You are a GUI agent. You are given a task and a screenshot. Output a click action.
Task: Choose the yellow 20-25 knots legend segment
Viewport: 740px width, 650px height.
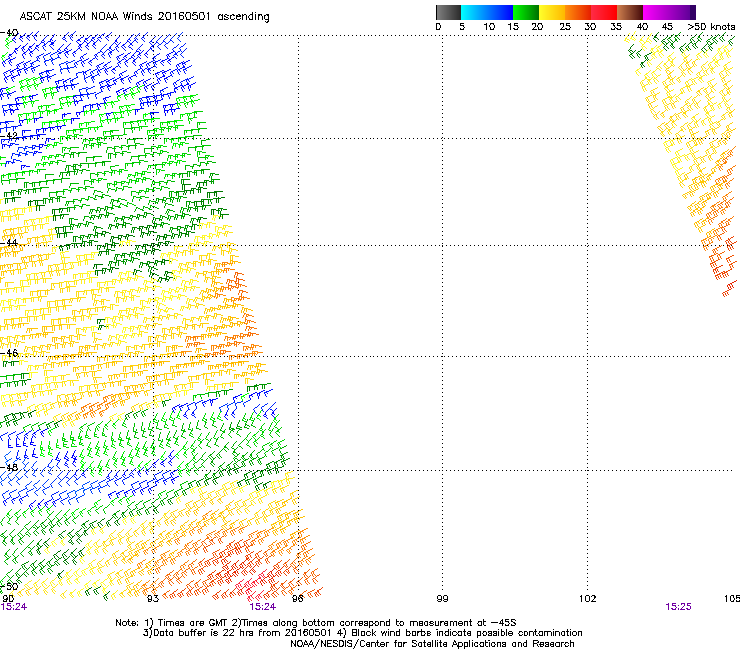tap(552, 12)
